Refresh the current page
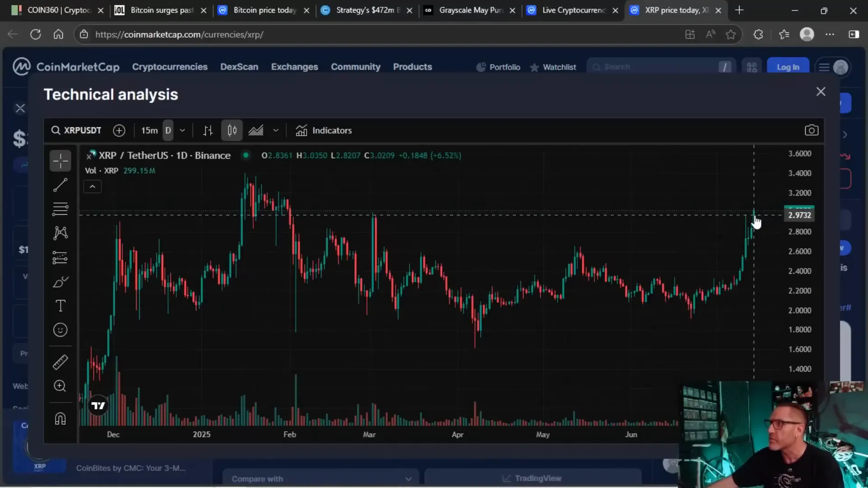868x488 pixels. pyautogui.click(x=36, y=34)
